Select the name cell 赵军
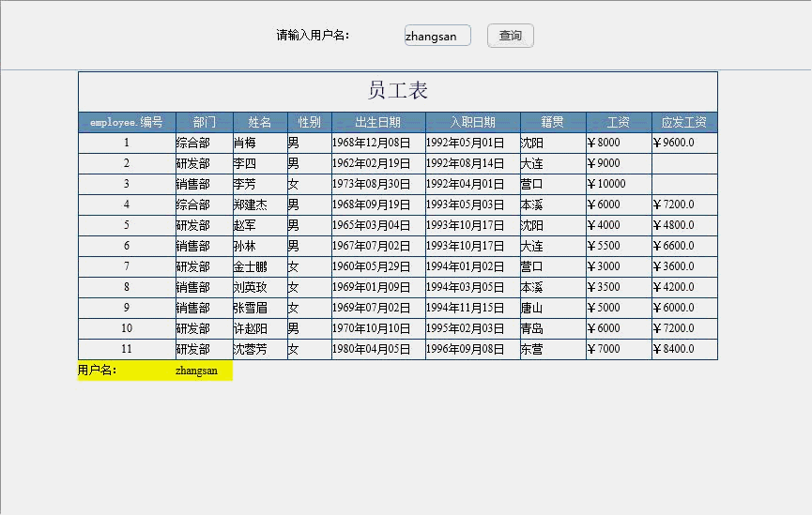Viewport: 812px width, 515px height. tap(260, 226)
